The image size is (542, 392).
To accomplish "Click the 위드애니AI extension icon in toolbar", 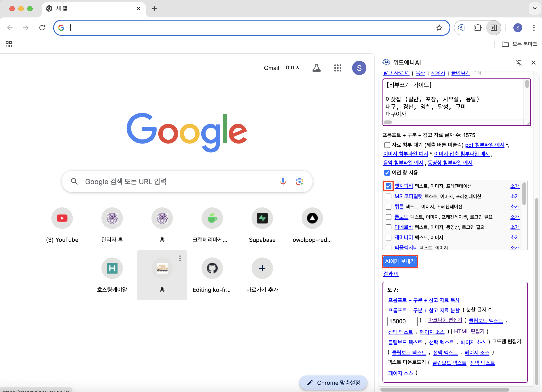I will pos(462,28).
